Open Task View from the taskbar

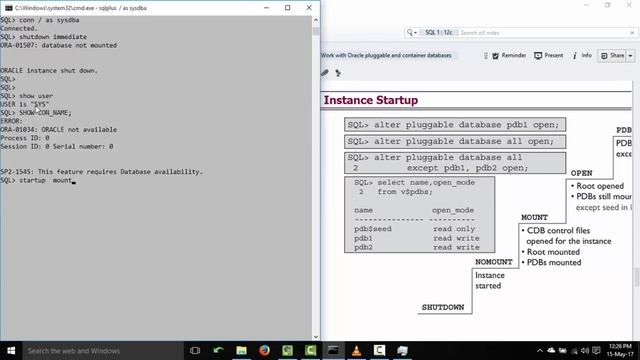click(x=195, y=351)
